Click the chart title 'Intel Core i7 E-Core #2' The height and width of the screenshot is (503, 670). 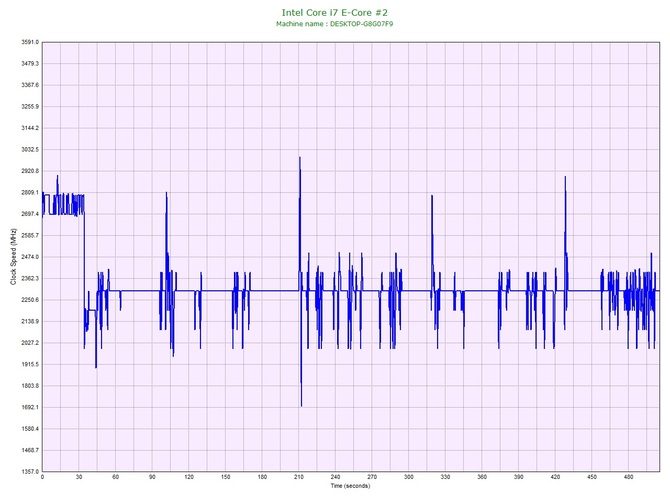pos(335,13)
